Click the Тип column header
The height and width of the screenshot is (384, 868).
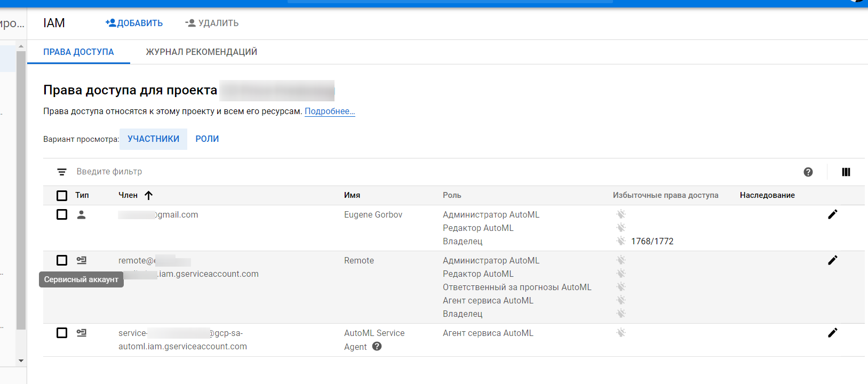(82, 195)
